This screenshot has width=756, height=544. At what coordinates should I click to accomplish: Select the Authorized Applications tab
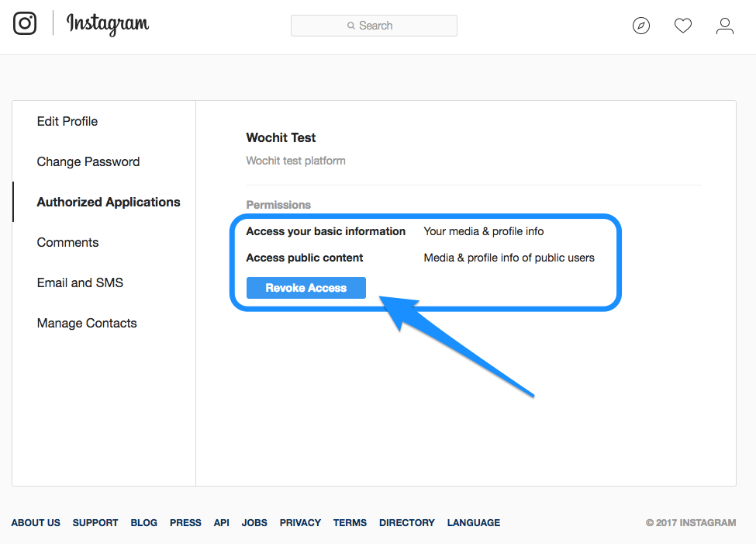coord(109,202)
